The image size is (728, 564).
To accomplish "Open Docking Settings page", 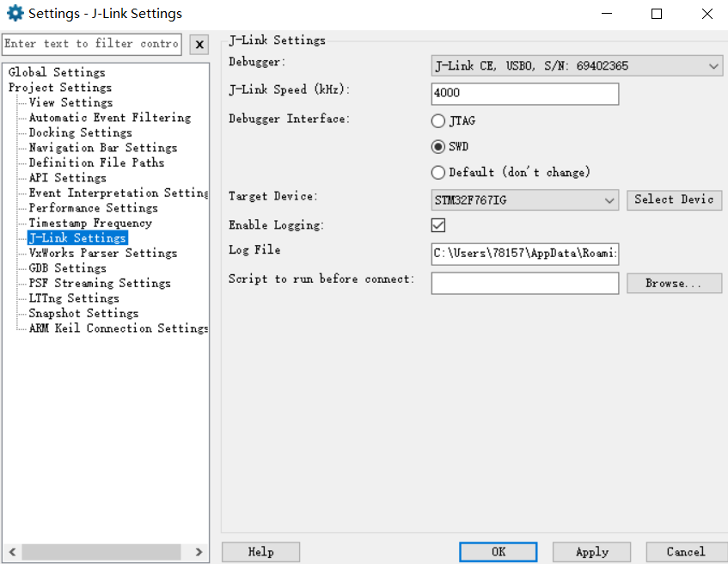I will tap(80, 132).
